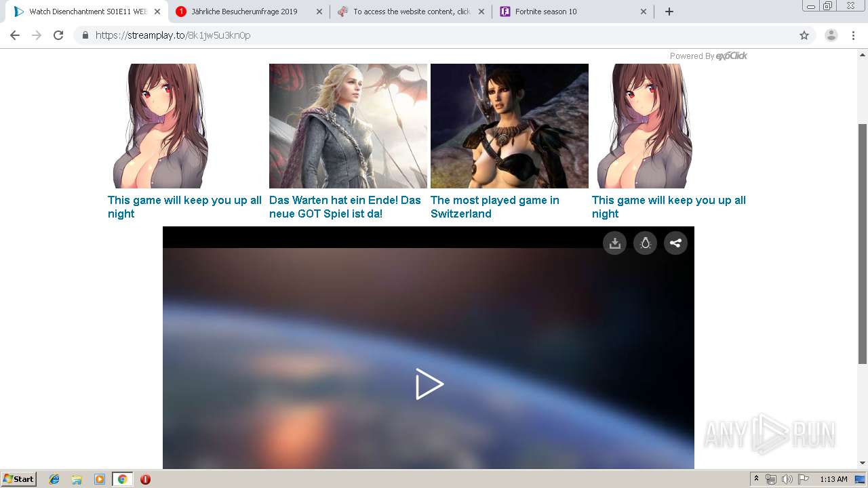This screenshot has width=868, height=488.
Task: Click the scrollbar up arrow
Action: tap(863, 54)
